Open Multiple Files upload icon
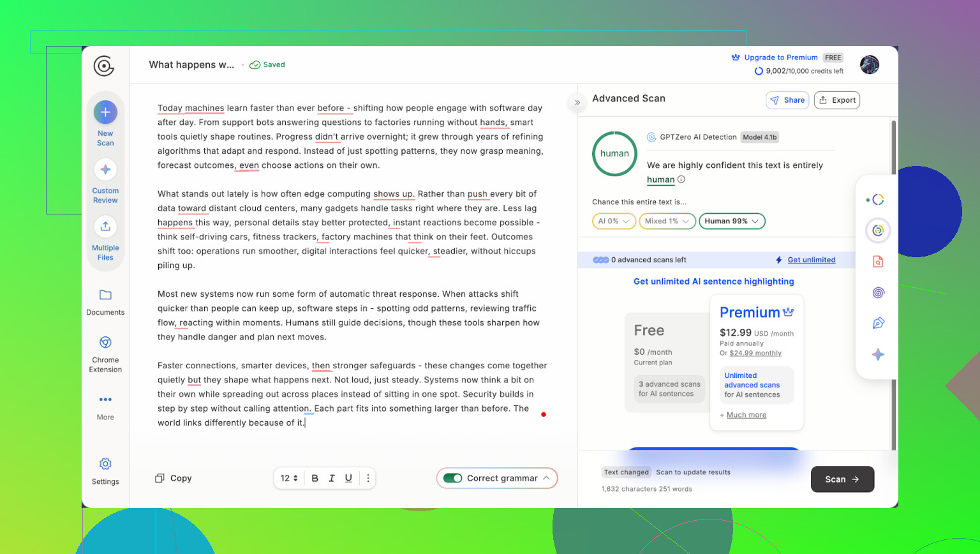 (x=105, y=227)
